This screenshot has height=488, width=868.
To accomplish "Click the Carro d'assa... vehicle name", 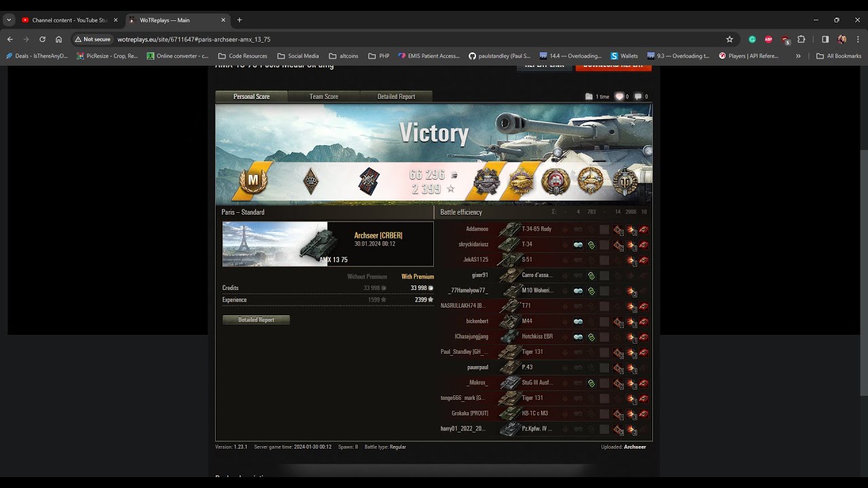I will click(x=537, y=275).
